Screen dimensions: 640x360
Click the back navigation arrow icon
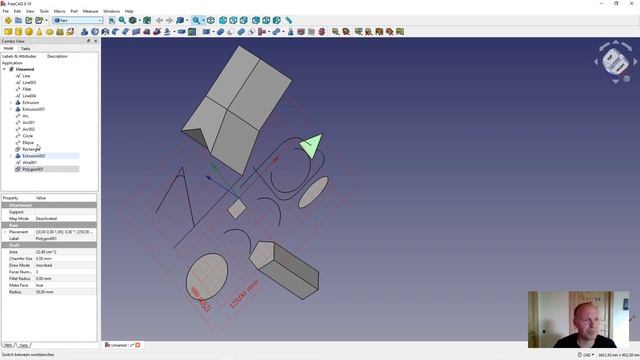[x=160, y=20]
